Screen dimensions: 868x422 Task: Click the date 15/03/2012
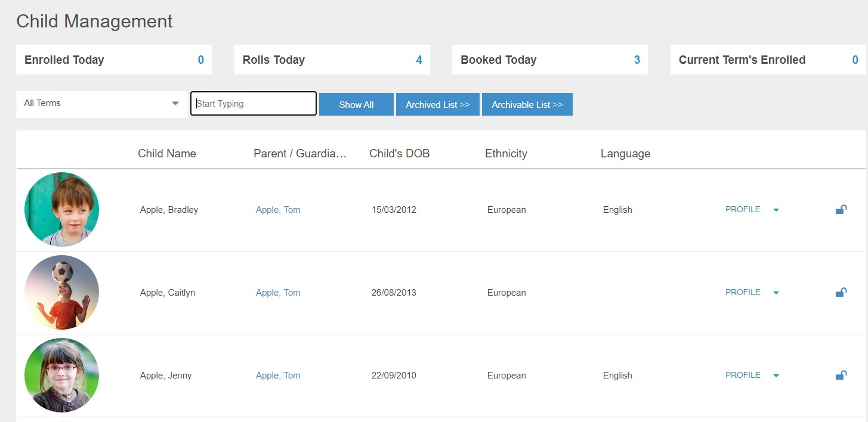coord(394,210)
